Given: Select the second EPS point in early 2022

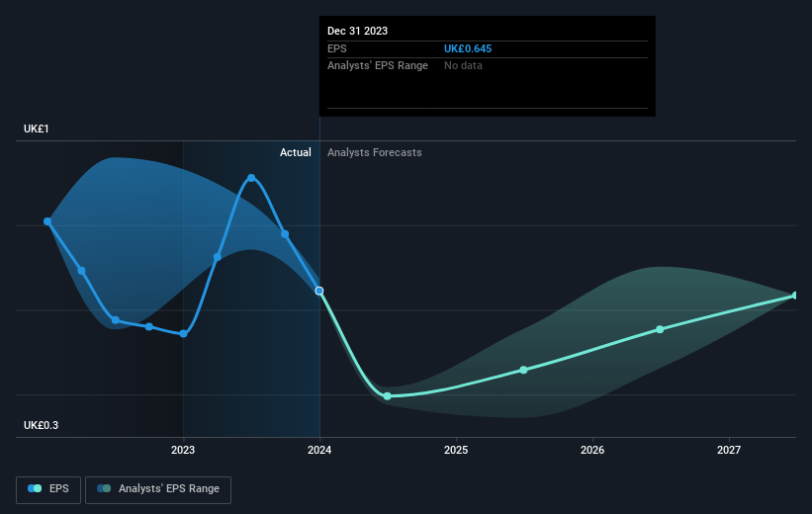Looking at the screenshot, I should (81, 271).
